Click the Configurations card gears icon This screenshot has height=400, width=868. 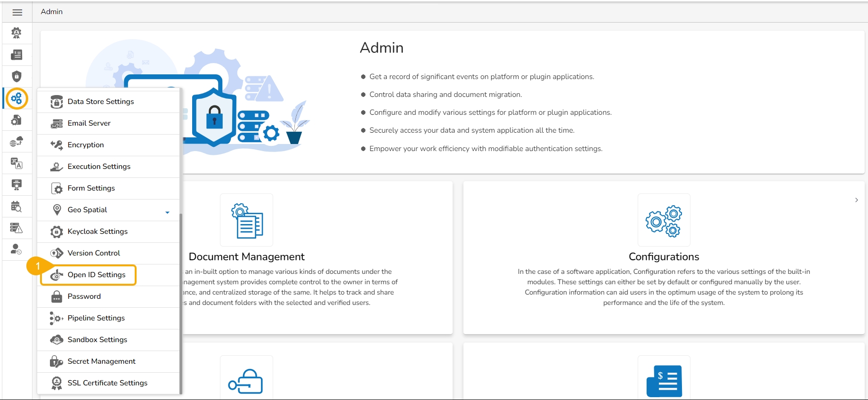[x=664, y=220]
